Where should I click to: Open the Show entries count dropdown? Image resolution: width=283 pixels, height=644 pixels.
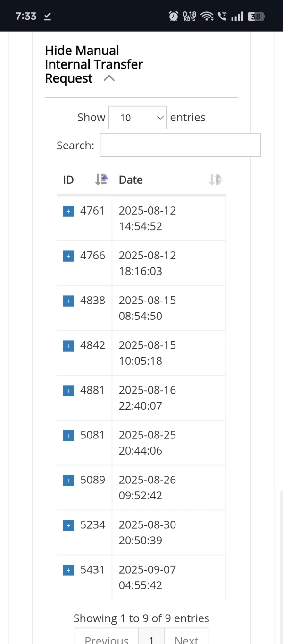point(137,118)
